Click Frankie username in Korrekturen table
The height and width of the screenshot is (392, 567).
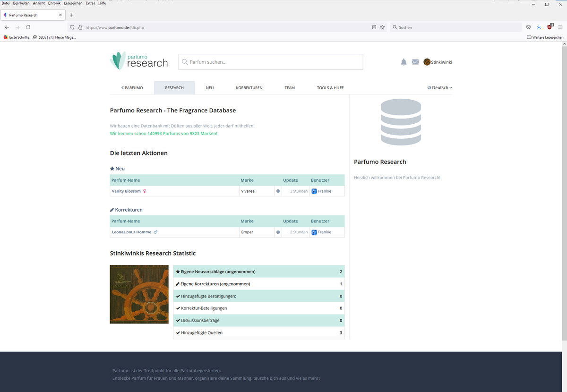pos(325,232)
